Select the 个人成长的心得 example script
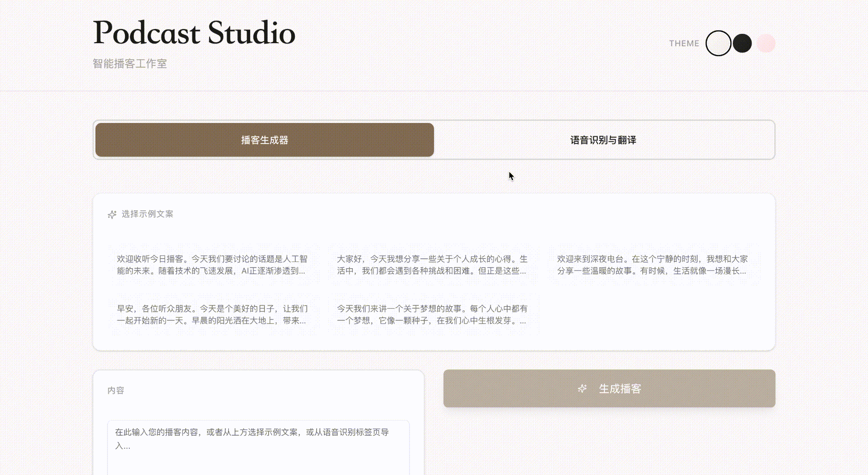 pos(432,265)
